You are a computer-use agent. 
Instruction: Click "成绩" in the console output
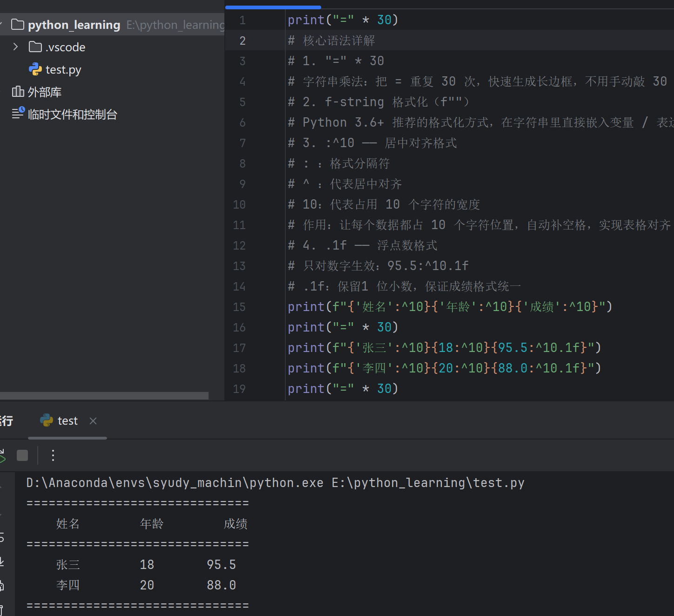click(236, 524)
